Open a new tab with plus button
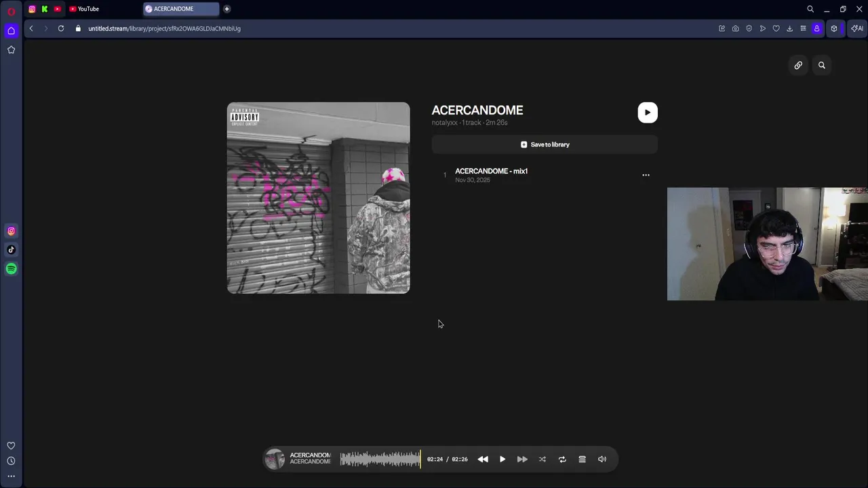Viewport: 868px width, 488px height. point(226,9)
